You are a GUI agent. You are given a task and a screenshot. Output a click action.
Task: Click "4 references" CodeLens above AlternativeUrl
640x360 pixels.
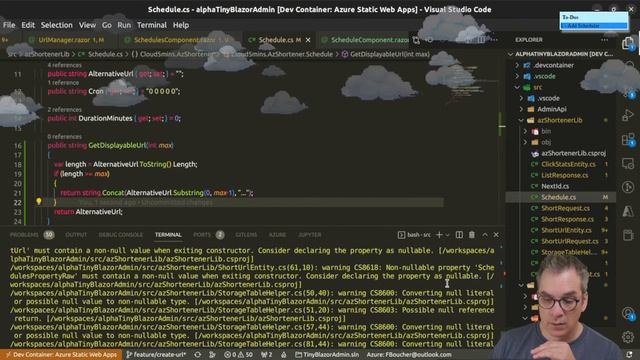(64, 65)
